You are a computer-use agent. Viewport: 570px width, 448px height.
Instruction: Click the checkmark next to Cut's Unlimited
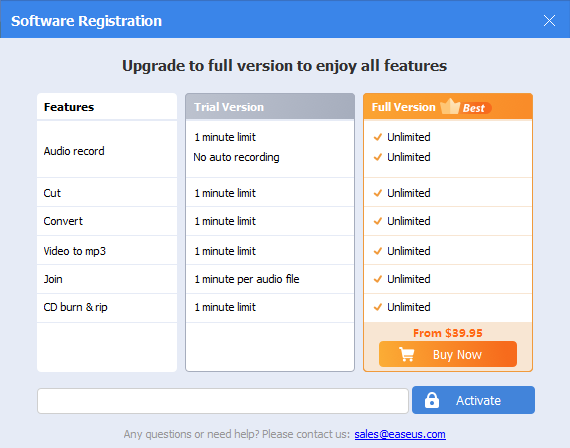(378, 193)
